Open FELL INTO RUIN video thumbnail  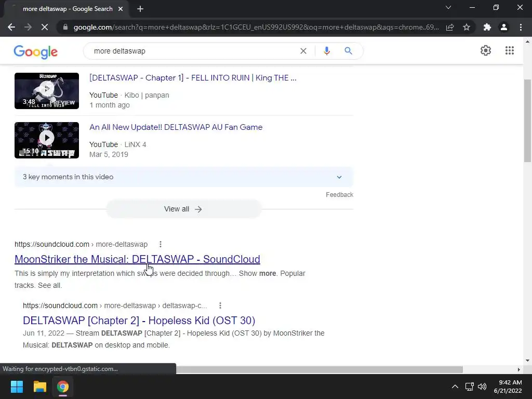[46, 90]
